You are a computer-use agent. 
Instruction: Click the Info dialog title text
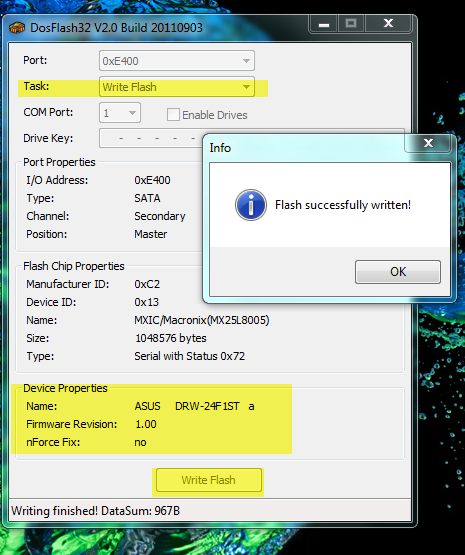pyautogui.click(x=220, y=148)
